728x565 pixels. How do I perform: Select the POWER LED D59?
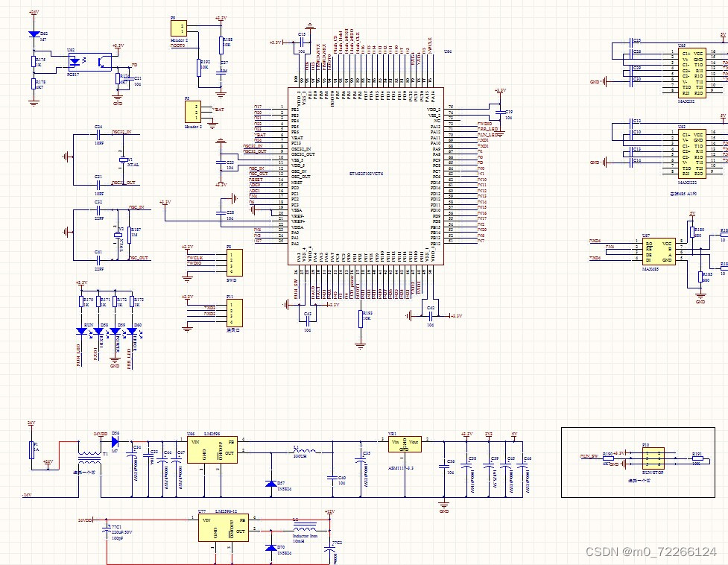coord(115,332)
